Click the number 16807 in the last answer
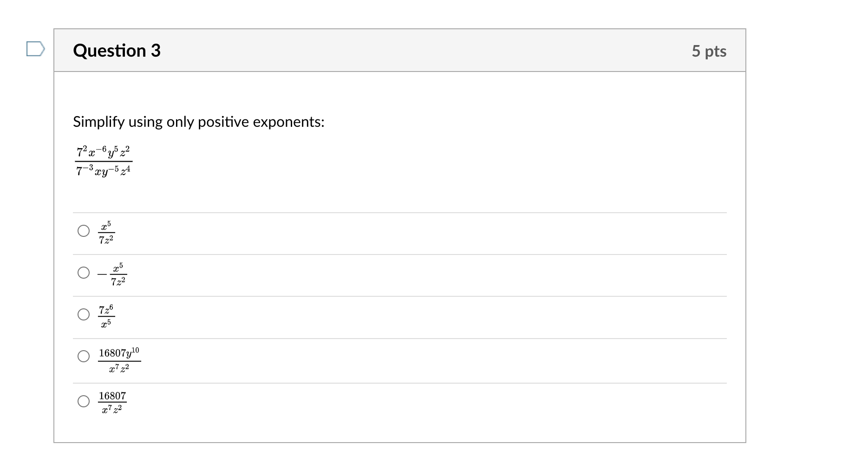868x457 pixels. click(112, 396)
